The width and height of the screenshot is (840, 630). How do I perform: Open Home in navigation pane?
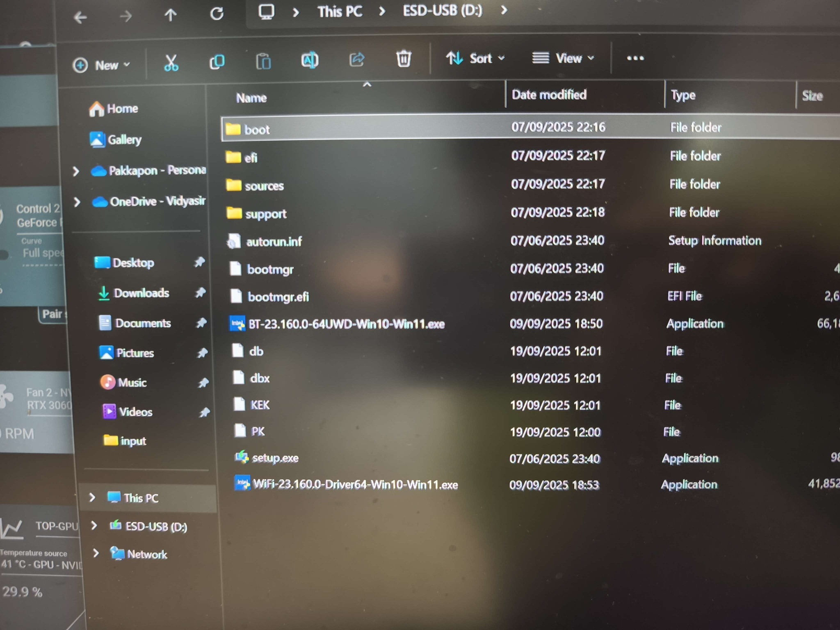(x=114, y=109)
